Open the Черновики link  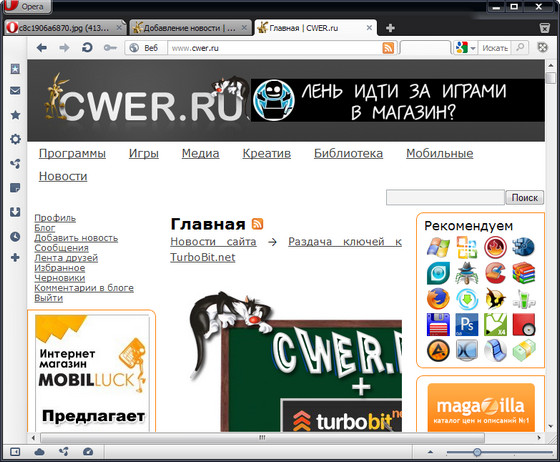point(60,278)
